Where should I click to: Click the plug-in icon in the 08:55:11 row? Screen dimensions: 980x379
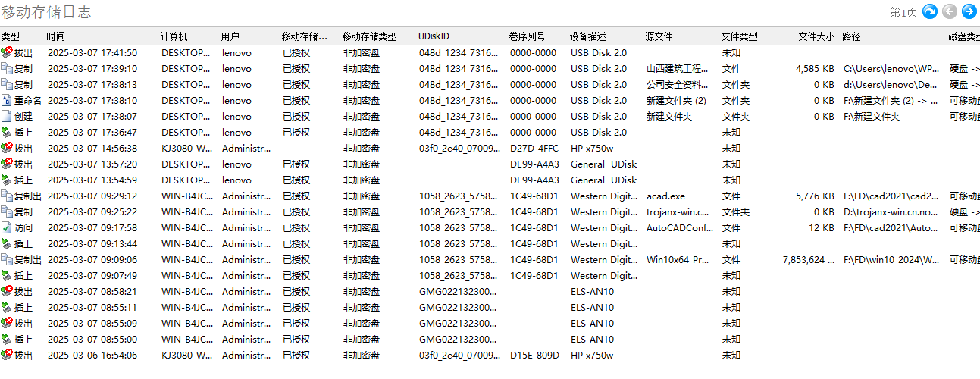point(7,307)
